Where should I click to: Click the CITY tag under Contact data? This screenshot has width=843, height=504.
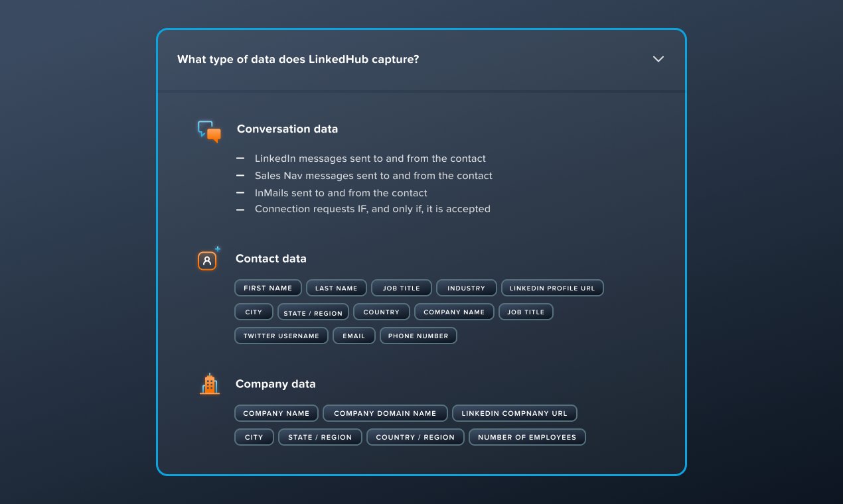pyautogui.click(x=254, y=312)
